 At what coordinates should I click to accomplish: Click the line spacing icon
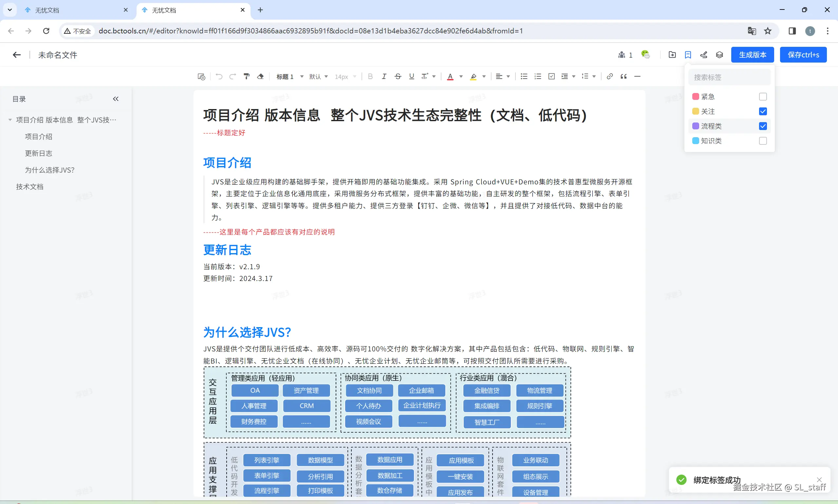tap(585, 76)
